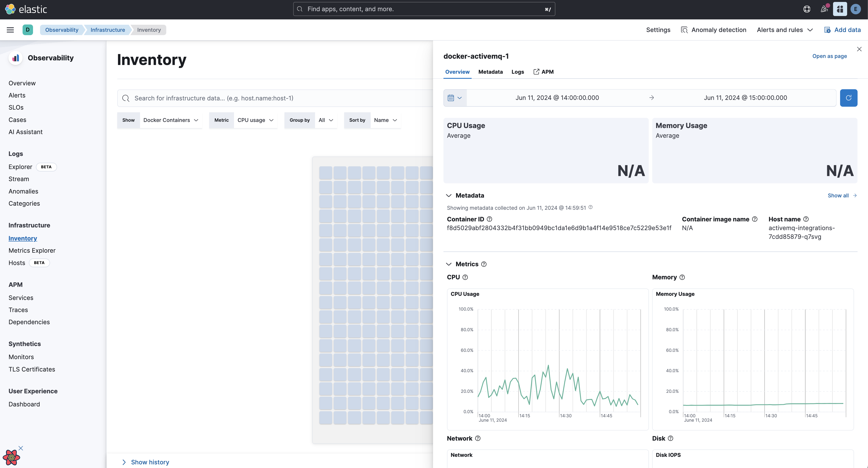Open the APM external tab
The height and width of the screenshot is (468, 868).
coord(543,72)
